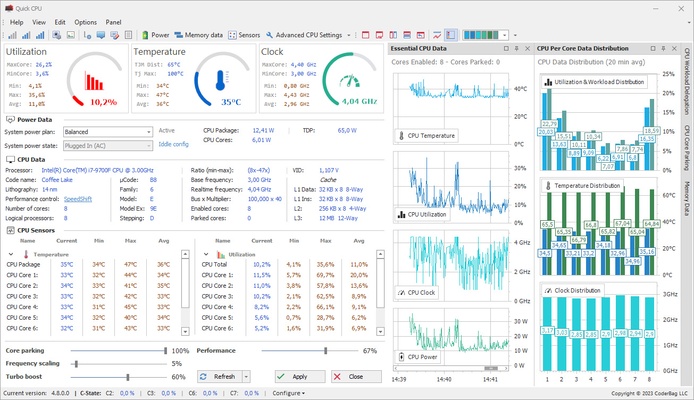The height and width of the screenshot is (400, 694).
Task: Click the Essential CPU Data chart horizontal scrollbar
Action: pos(451,368)
